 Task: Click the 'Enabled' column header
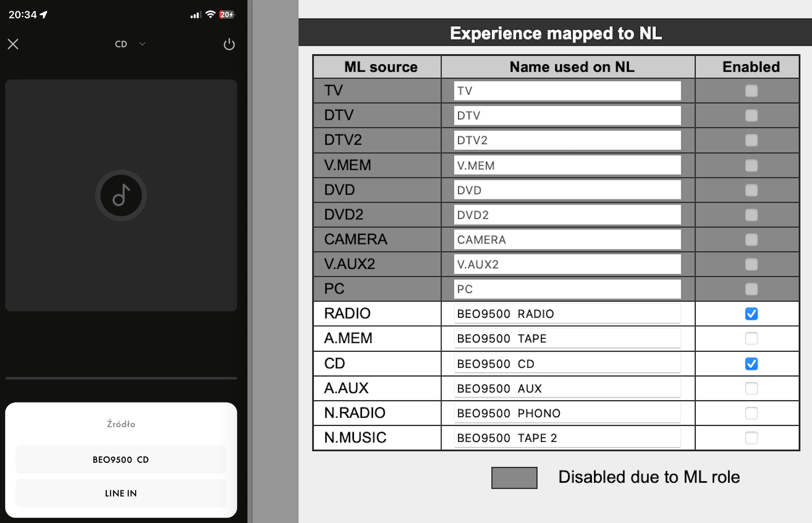pyautogui.click(x=747, y=67)
